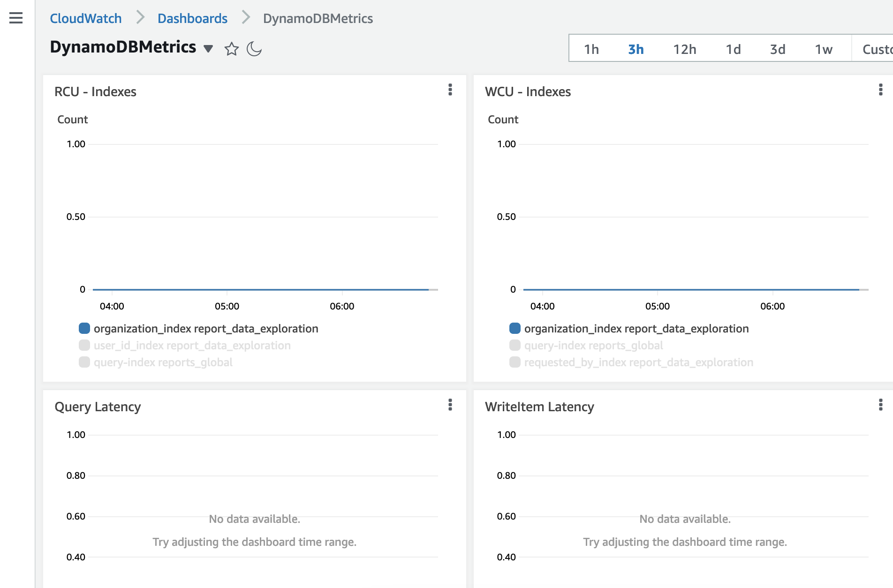Click user_id_index report_data_exploration legend label
The width and height of the screenshot is (893, 588).
192,346
